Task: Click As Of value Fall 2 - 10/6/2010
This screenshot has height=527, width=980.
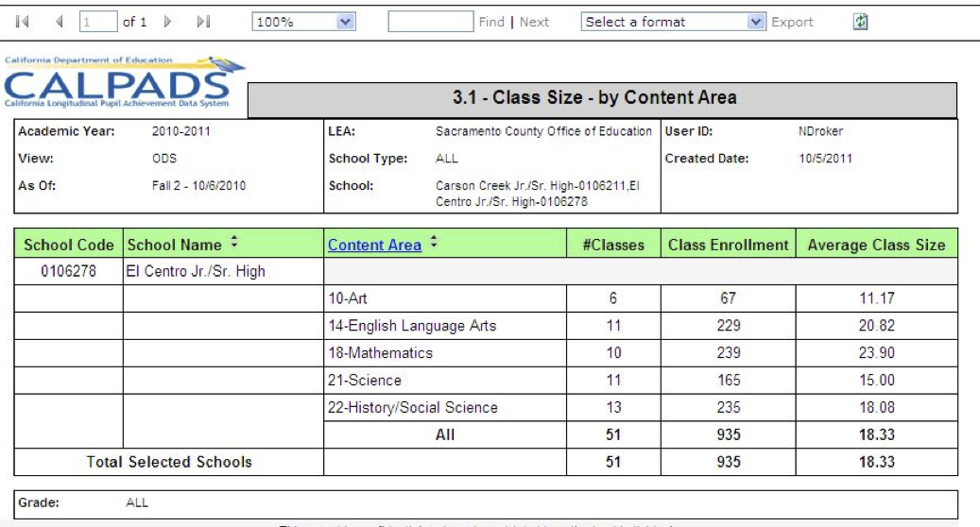Action: [x=198, y=186]
